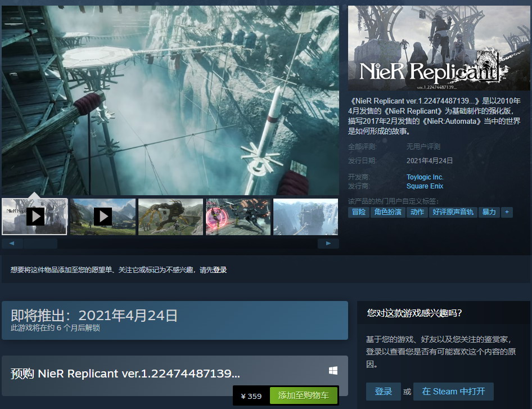Play the first NieR Replicant trailer thumbnail
This screenshot has height=409, width=532.
pyautogui.click(x=35, y=217)
